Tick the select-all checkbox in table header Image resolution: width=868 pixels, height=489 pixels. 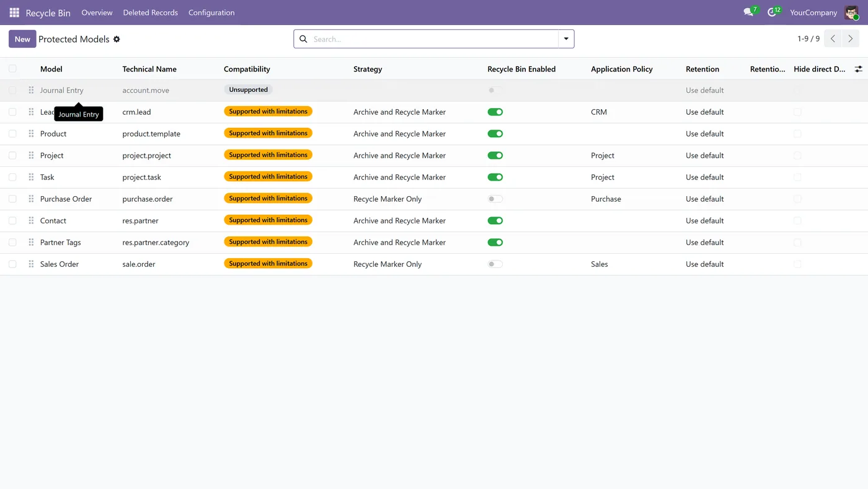[x=12, y=69]
